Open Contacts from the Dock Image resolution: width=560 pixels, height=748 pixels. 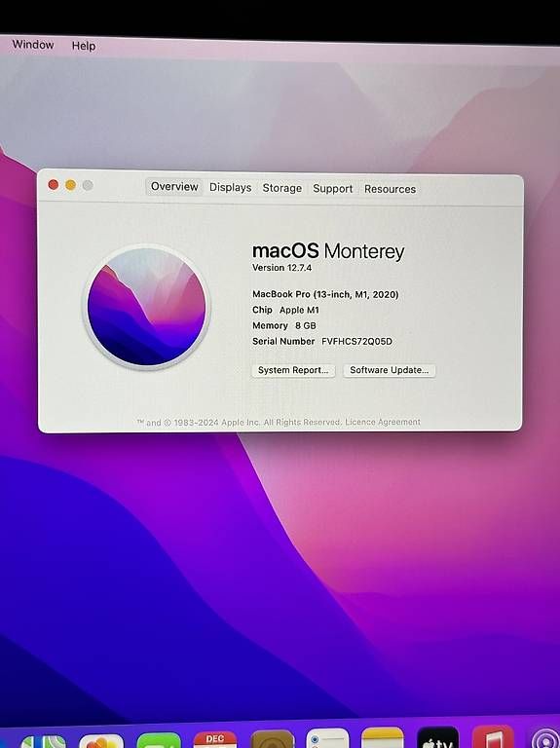tap(273, 739)
